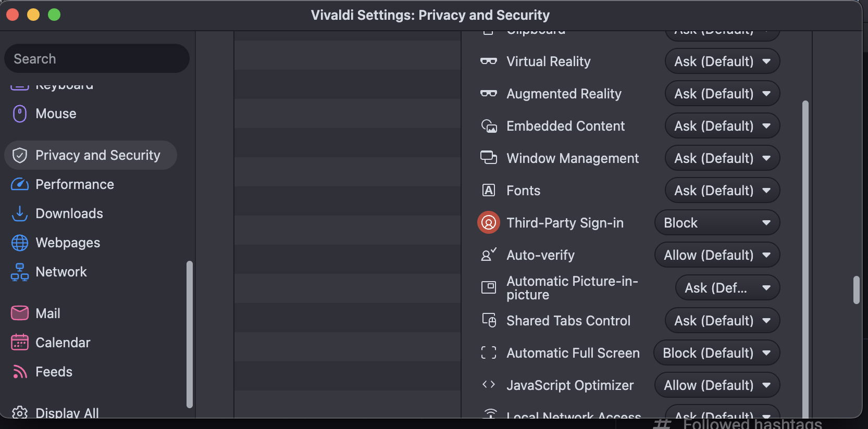
Task: Open the Downloads settings section
Action: tap(69, 213)
